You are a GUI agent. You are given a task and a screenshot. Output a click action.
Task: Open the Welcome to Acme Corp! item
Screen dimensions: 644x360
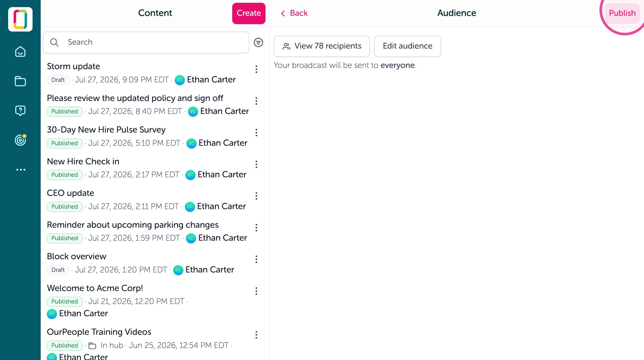(148, 301)
